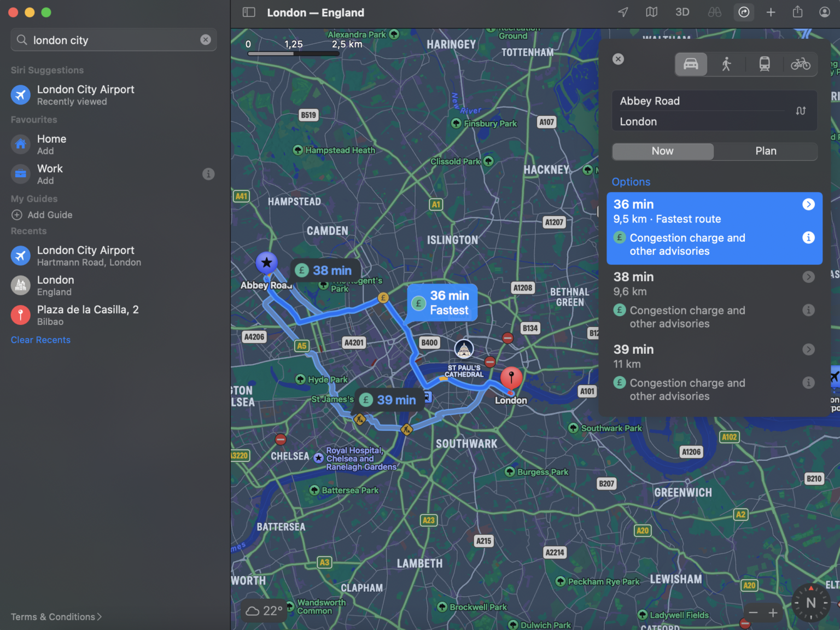The width and height of the screenshot is (840, 630).
Task: Choose cycling route mode
Action: (801, 64)
